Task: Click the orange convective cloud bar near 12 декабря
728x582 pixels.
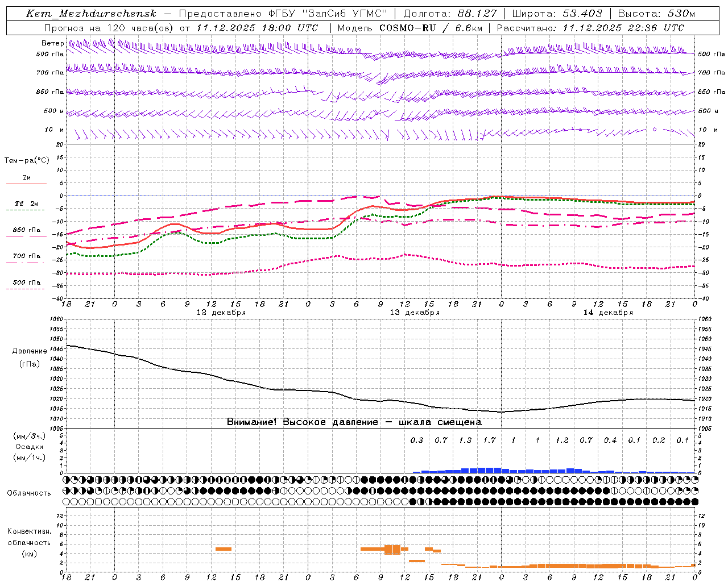Action: click(224, 548)
